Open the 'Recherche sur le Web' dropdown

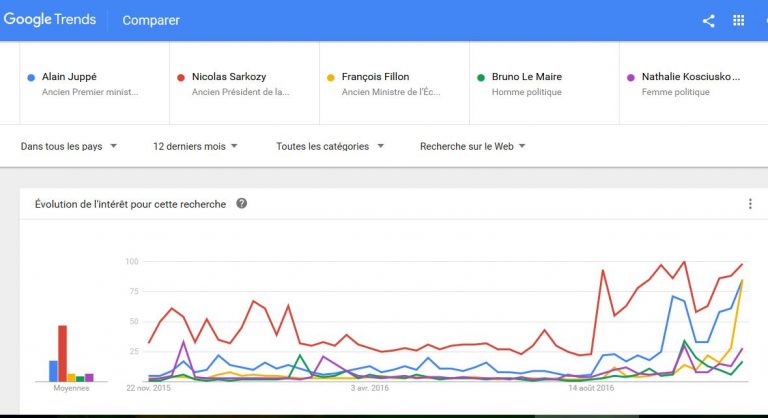pos(472,146)
